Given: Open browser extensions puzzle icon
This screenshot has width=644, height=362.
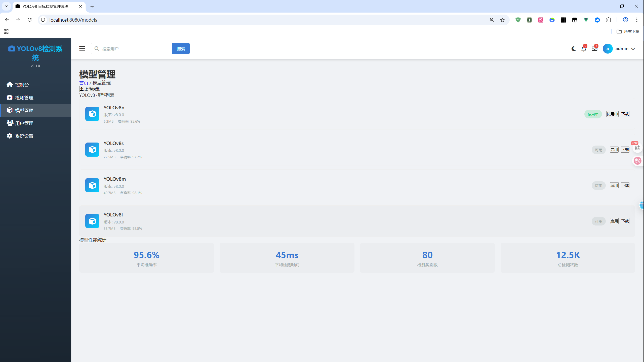Looking at the screenshot, I should [x=609, y=20].
